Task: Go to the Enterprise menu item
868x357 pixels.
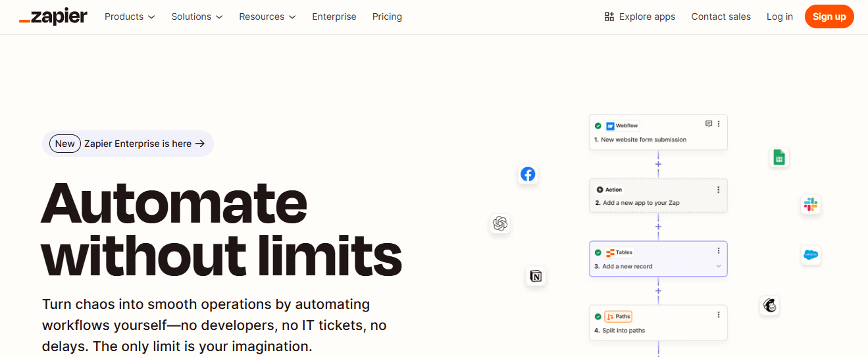Action: tap(334, 16)
